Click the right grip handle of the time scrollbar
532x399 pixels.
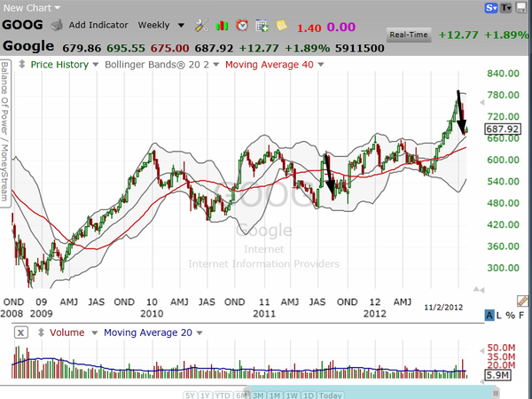(x=496, y=394)
